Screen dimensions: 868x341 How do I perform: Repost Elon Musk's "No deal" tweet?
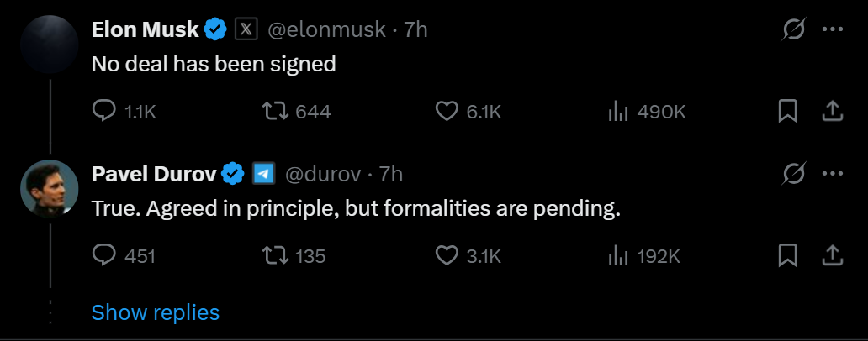[x=274, y=112]
